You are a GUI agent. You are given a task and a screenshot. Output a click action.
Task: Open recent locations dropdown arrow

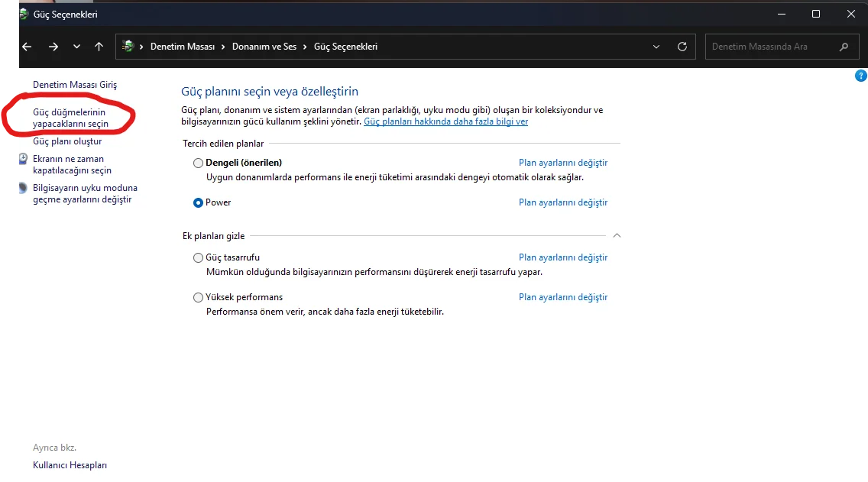coord(76,47)
